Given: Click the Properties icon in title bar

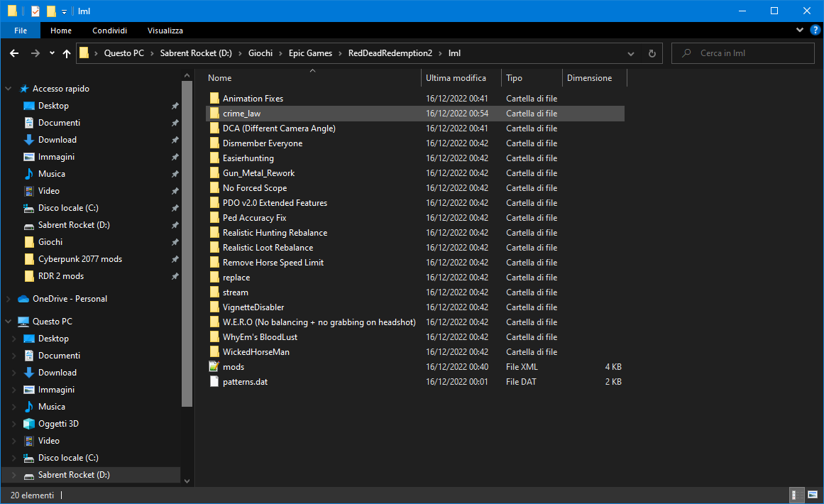Looking at the screenshot, I should (x=35, y=11).
